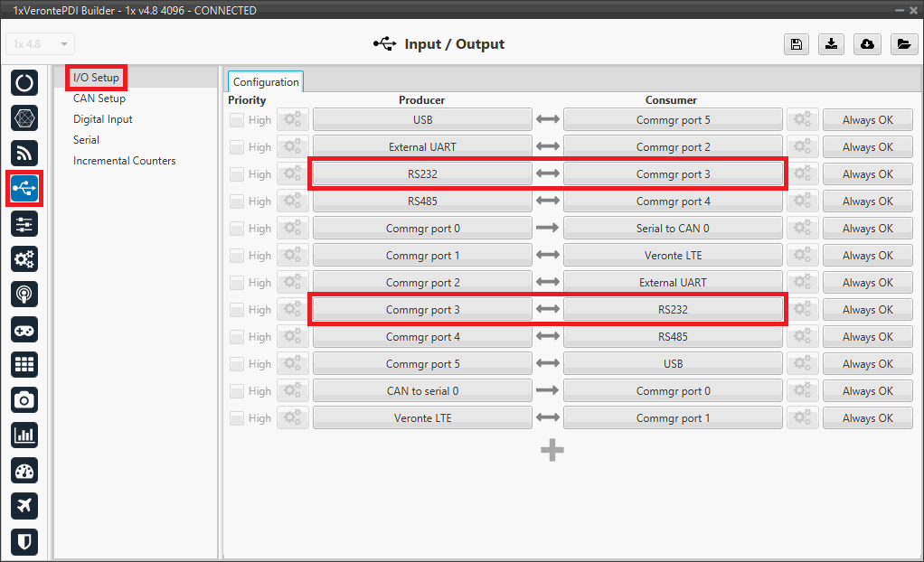924x562 pixels.
Task: Click the save floppy disk icon
Action: click(x=797, y=44)
